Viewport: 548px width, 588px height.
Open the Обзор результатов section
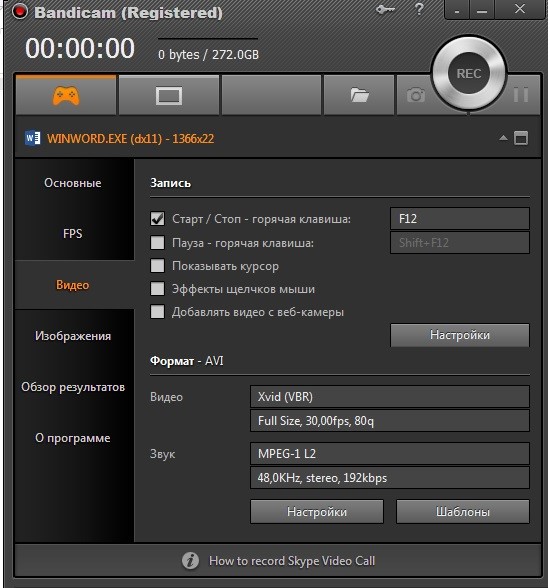tap(73, 387)
